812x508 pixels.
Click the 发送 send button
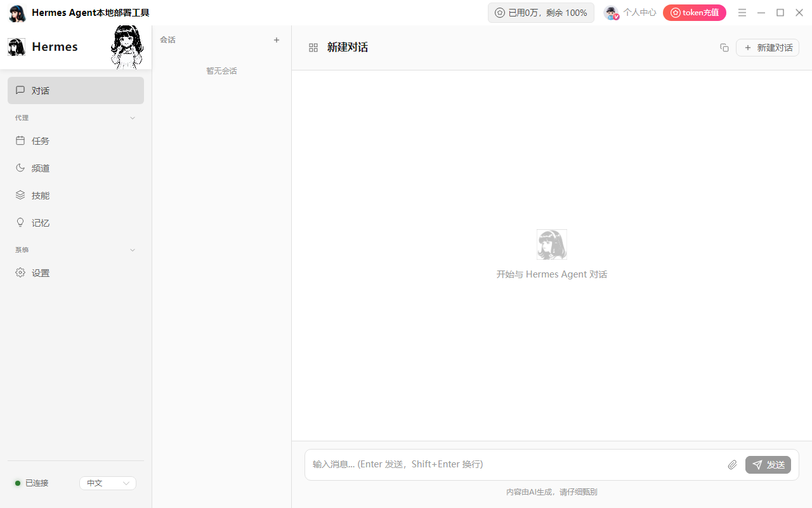(768, 465)
